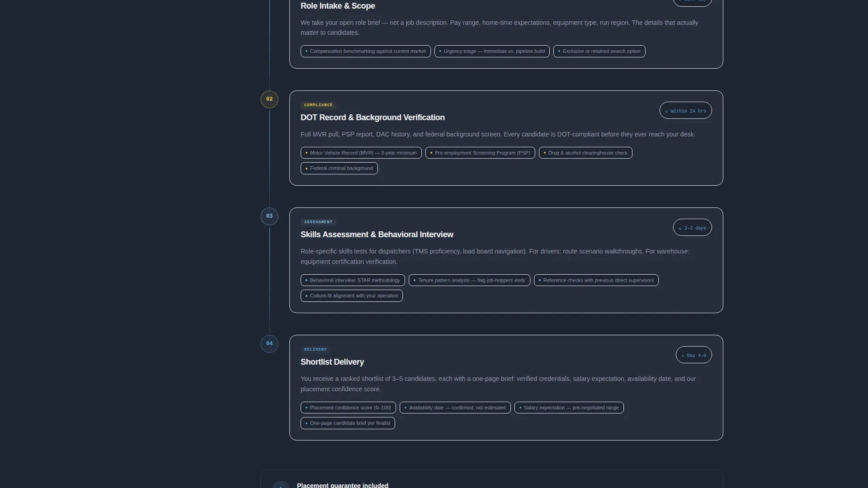868x488 pixels.
Task: Click the 'Day 4–6' time badge
Action: pos(693,355)
